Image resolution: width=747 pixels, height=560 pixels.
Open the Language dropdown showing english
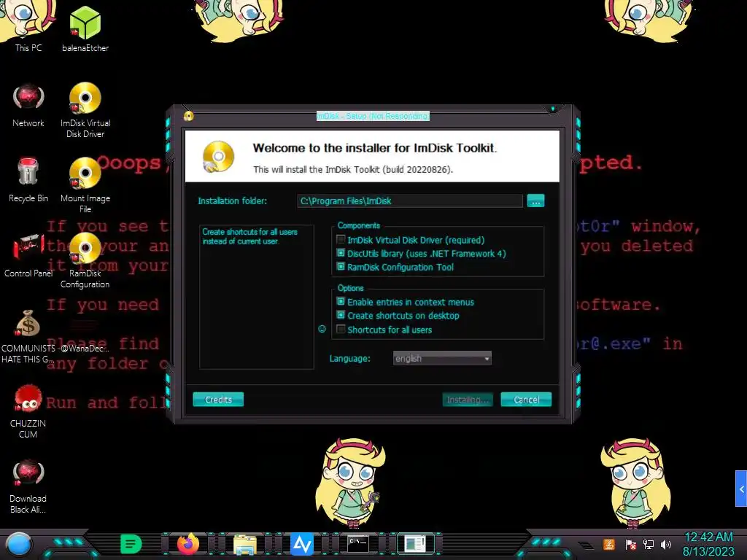[x=442, y=358]
